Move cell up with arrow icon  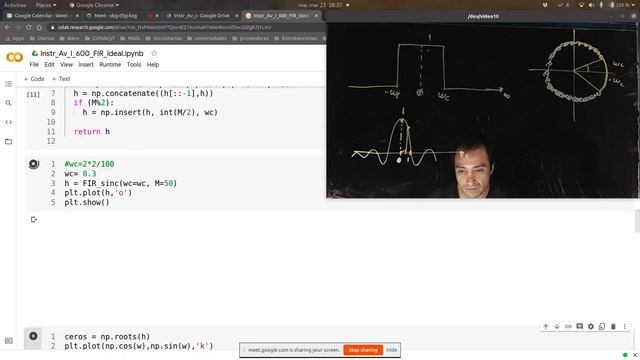(x=546, y=327)
